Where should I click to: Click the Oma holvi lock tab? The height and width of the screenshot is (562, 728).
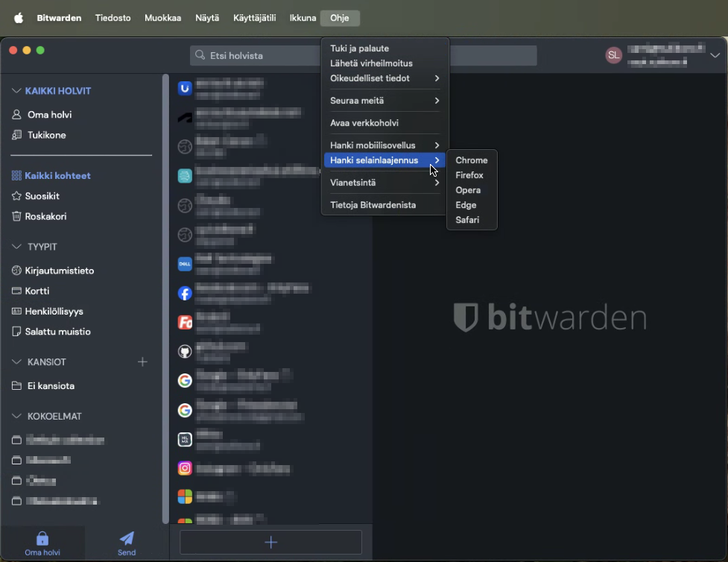tap(42, 543)
